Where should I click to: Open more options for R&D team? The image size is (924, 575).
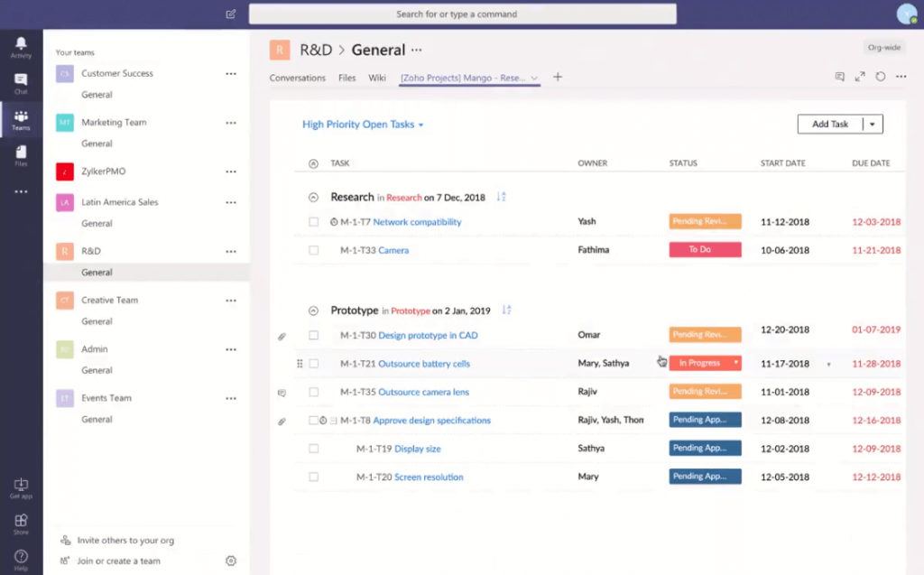point(231,251)
